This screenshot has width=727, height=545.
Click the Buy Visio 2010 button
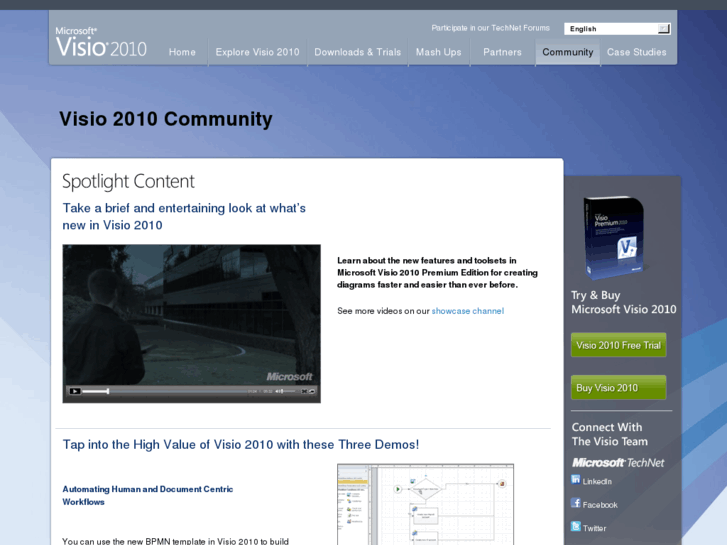[619, 388]
